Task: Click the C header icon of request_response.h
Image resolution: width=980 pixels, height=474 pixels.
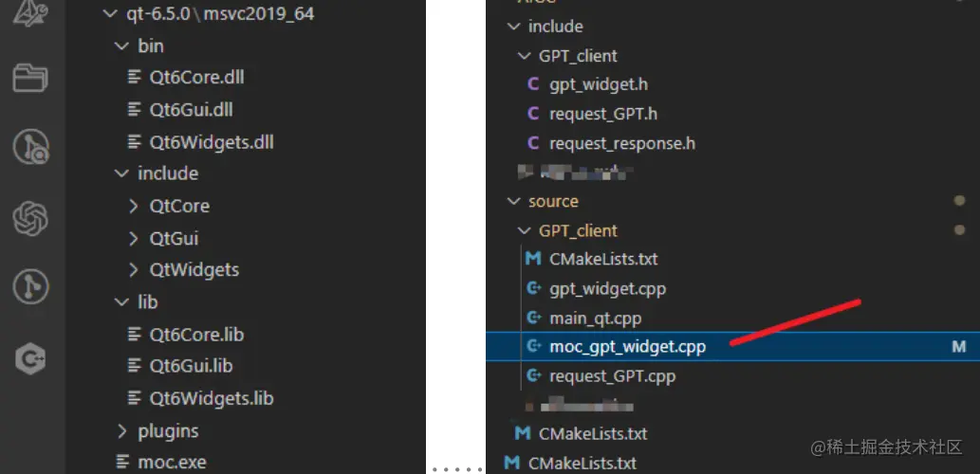Action: pos(533,143)
